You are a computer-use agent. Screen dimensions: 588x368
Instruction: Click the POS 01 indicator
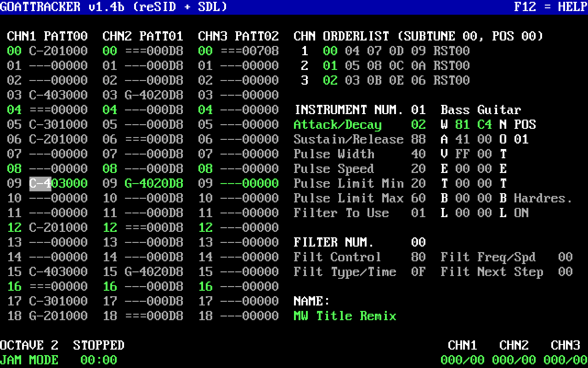pos(521,139)
